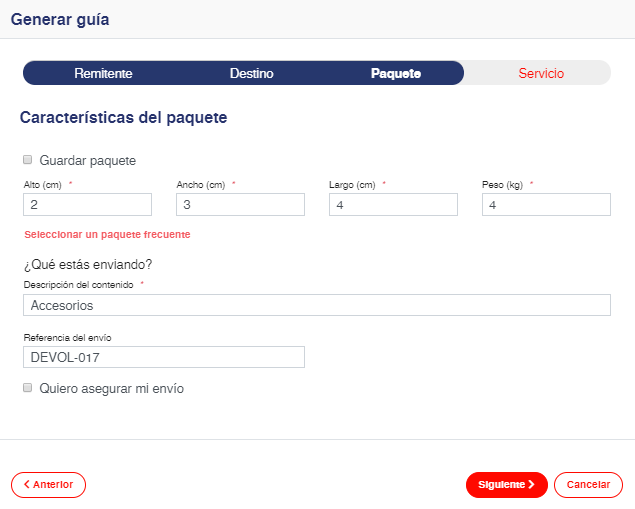Enable the Guardar paquete checkbox

click(28, 160)
